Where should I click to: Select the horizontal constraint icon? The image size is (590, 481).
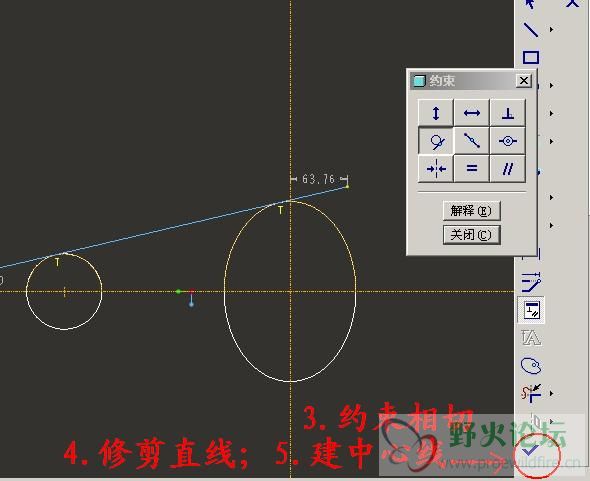click(x=471, y=113)
